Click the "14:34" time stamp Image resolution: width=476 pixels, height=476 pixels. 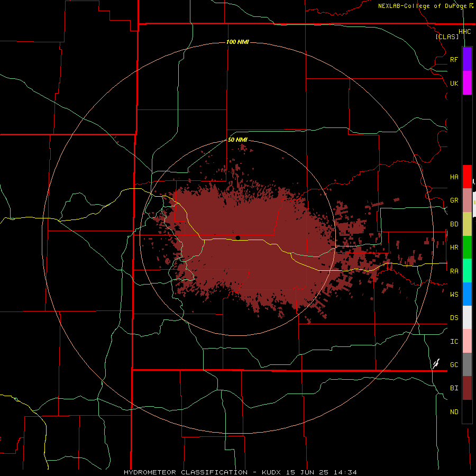(x=345, y=472)
